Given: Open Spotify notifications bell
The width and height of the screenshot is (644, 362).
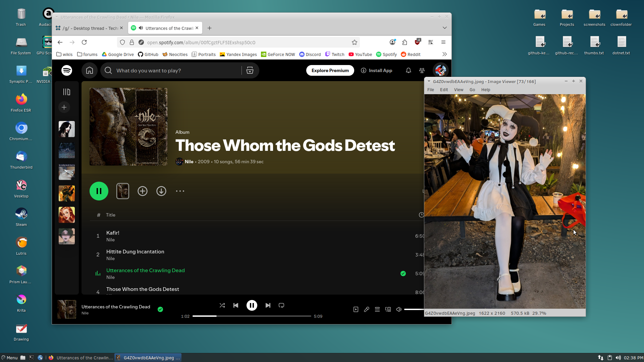Looking at the screenshot, I should (408, 70).
